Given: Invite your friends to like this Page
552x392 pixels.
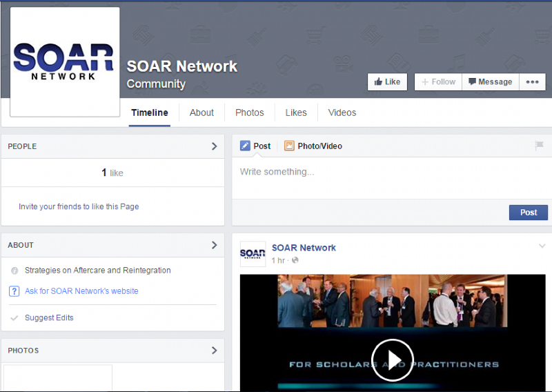Looking at the screenshot, I should (79, 206).
